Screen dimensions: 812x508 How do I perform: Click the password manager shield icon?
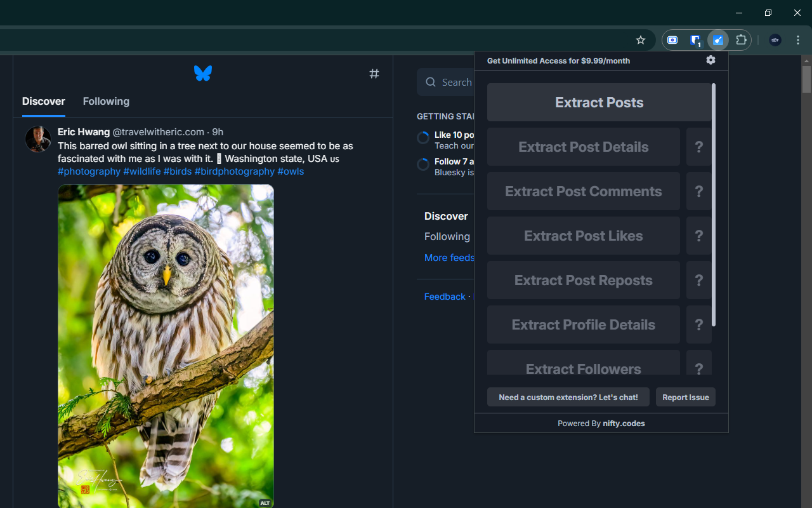point(695,40)
